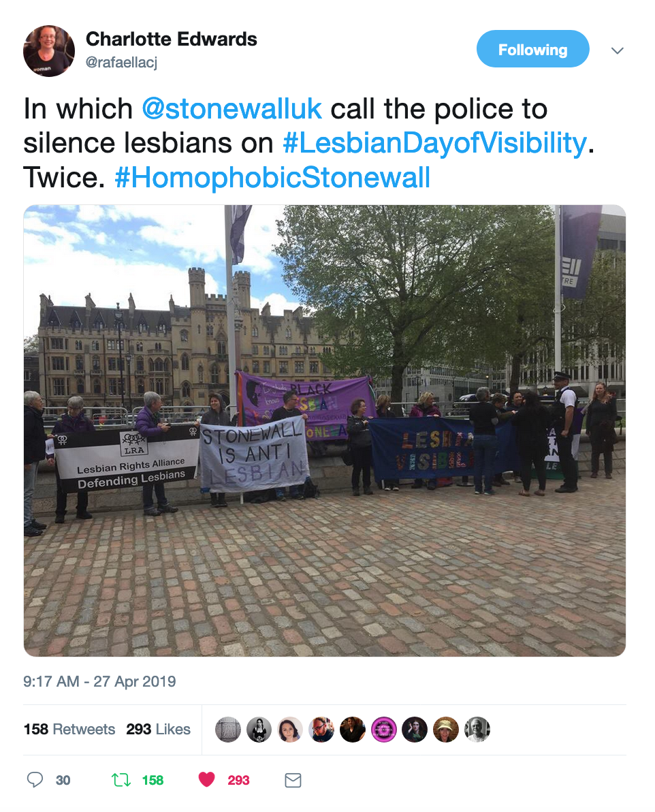The height and width of the screenshot is (812, 655).
Task: Open the @stonewalluk mention link
Action: point(232,109)
